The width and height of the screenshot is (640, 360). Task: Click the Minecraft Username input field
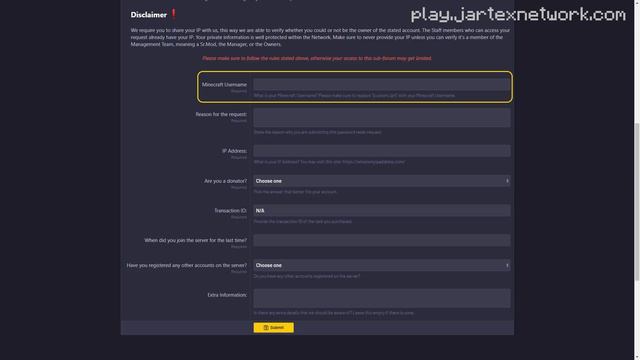click(x=382, y=84)
